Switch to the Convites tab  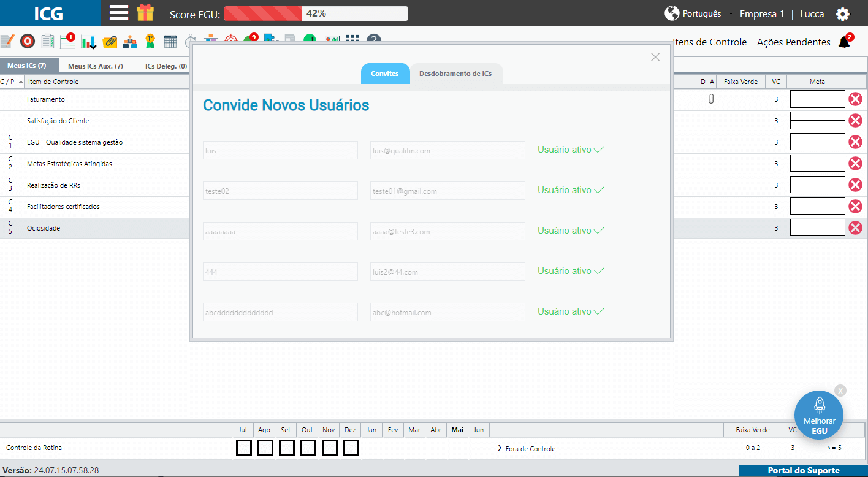click(x=385, y=74)
